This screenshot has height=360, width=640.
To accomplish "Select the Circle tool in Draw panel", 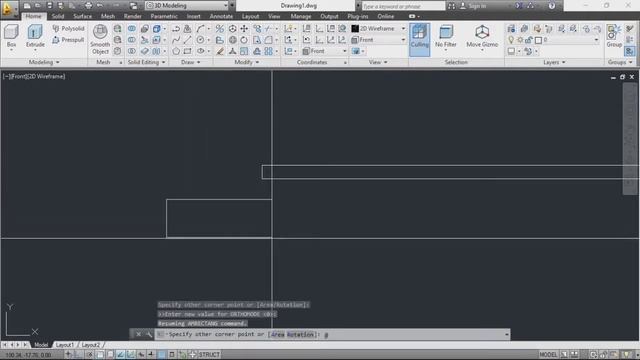I will point(200,40).
